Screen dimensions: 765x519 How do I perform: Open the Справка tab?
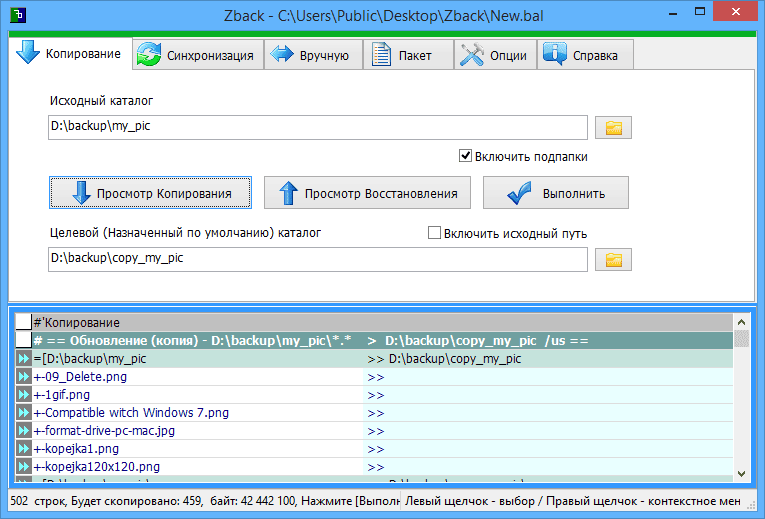pos(585,55)
